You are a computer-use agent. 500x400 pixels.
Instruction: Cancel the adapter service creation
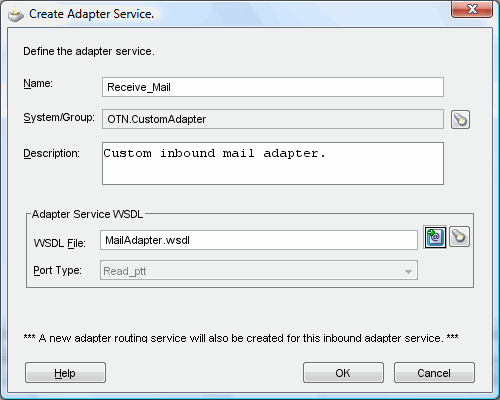[x=434, y=373]
